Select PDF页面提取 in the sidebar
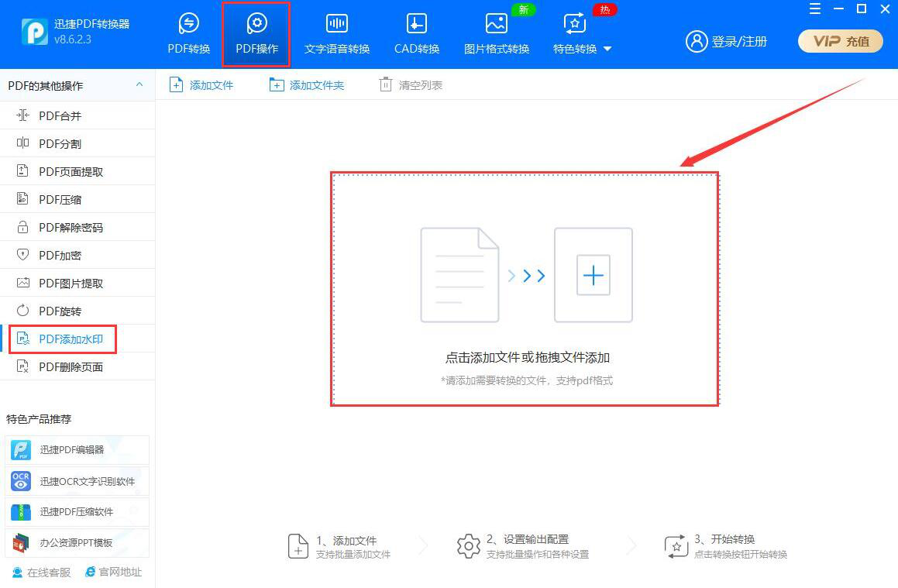The width and height of the screenshot is (898, 588). point(77,172)
